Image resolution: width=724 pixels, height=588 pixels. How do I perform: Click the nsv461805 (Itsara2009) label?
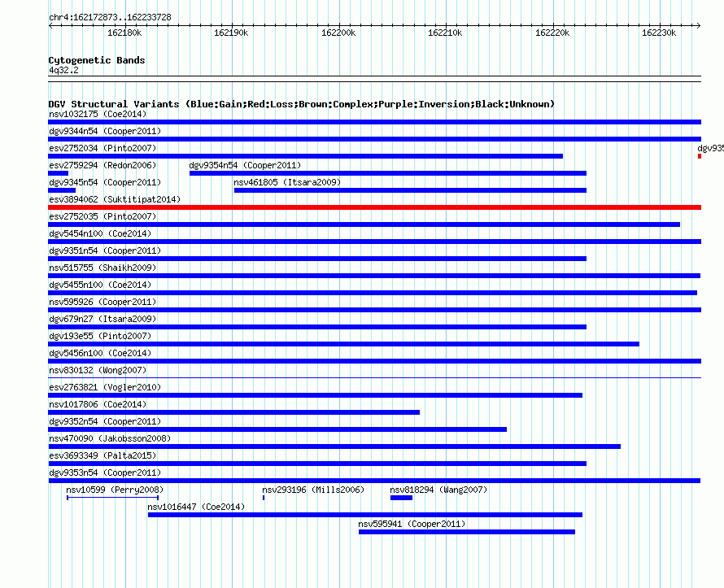tap(287, 182)
